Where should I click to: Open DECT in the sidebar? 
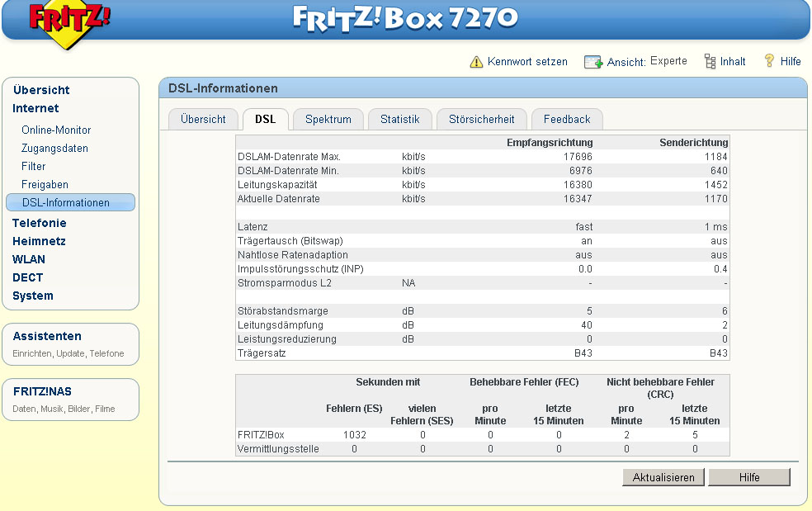click(27, 277)
